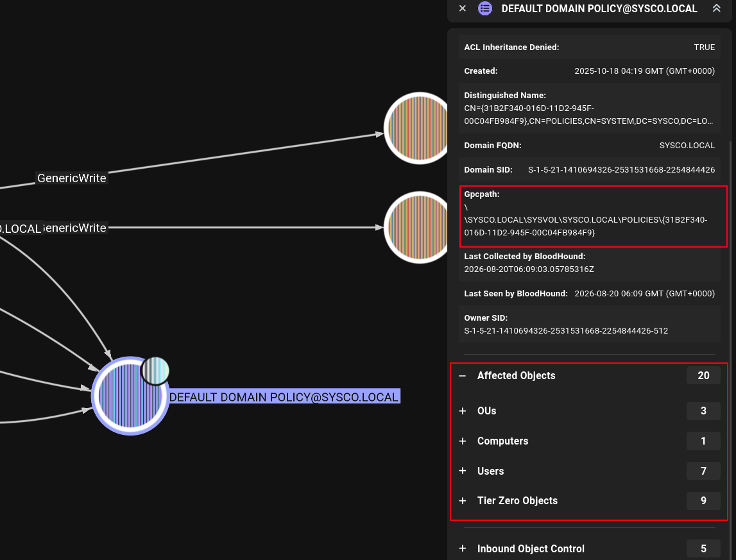Click the partial .LOCAL node label at left
736x560 pixels.
click(21, 229)
